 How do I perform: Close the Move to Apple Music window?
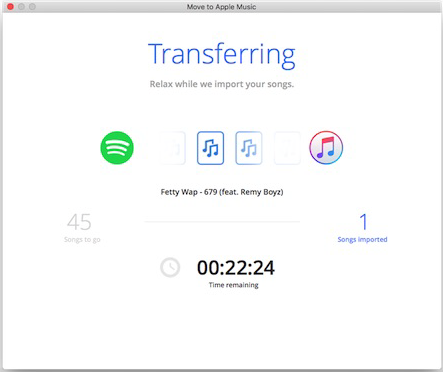pyautogui.click(x=10, y=7)
